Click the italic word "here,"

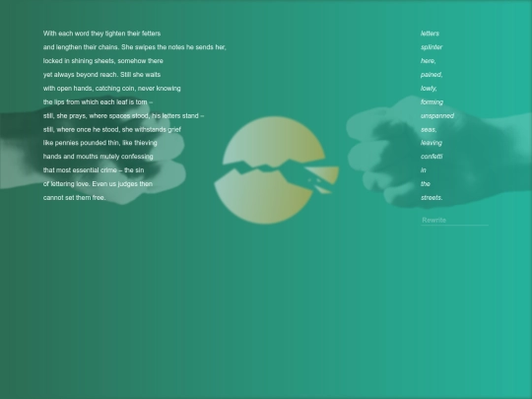(x=429, y=61)
